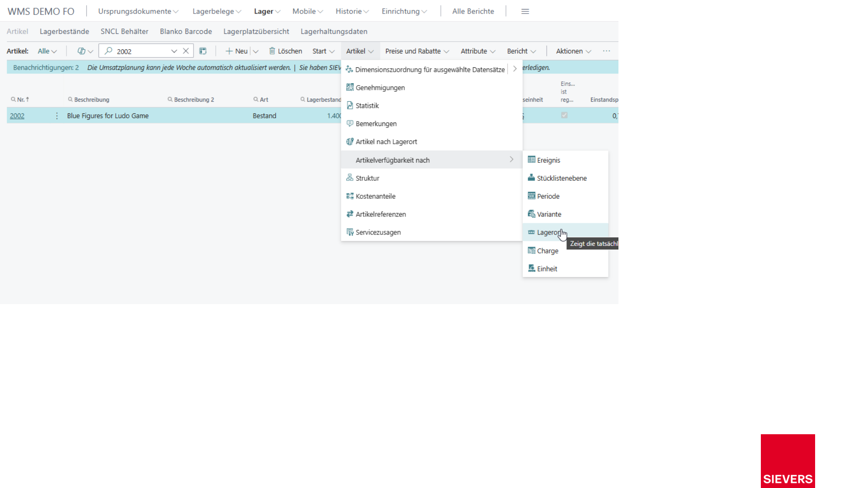
Task: Click the list layout icon beside search
Action: tap(203, 51)
